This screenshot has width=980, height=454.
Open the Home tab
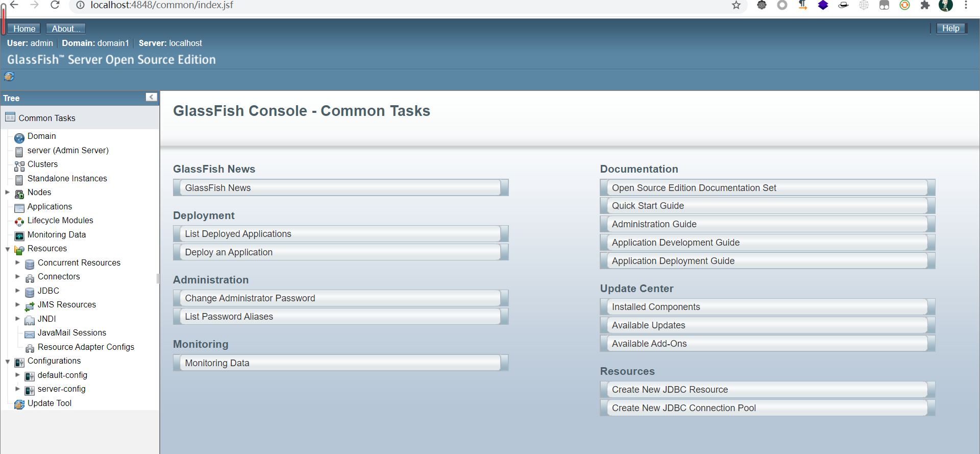click(24, 29)
